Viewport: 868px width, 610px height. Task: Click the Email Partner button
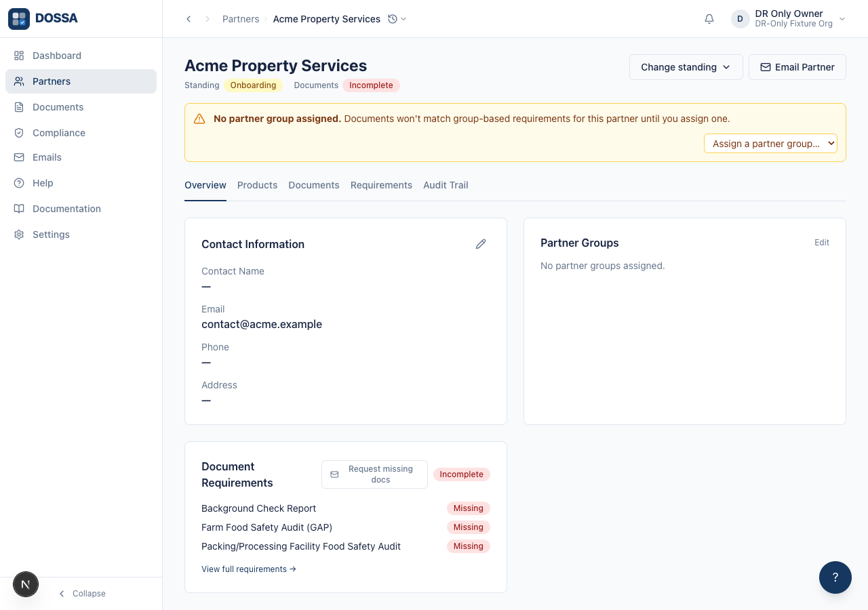point(797,67)
